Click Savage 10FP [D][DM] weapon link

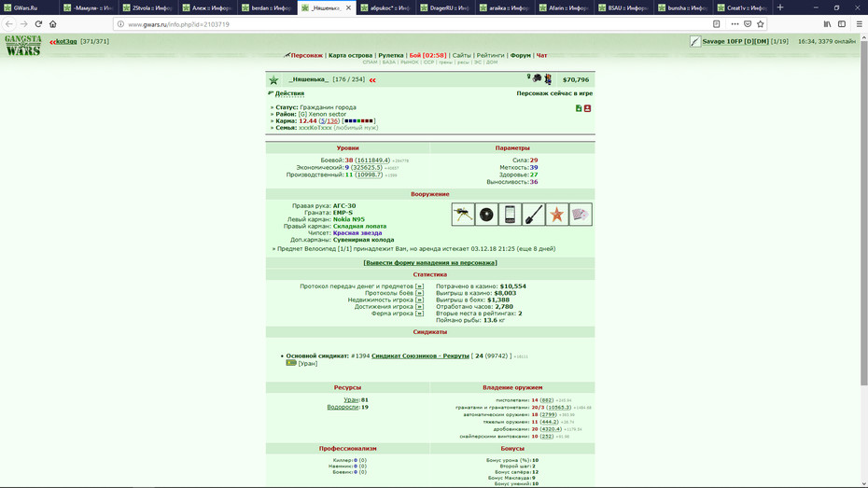[x=735, y=41]
